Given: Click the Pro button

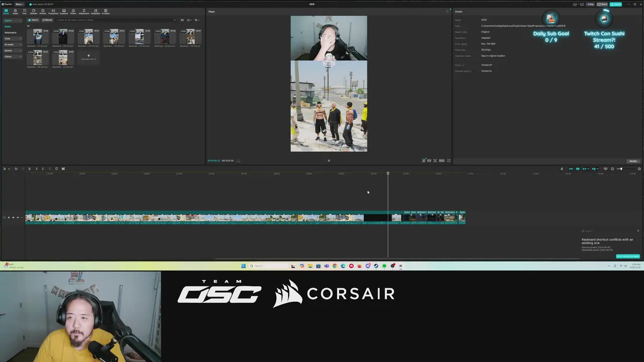Looking at the screenshot, I should 590,4.
